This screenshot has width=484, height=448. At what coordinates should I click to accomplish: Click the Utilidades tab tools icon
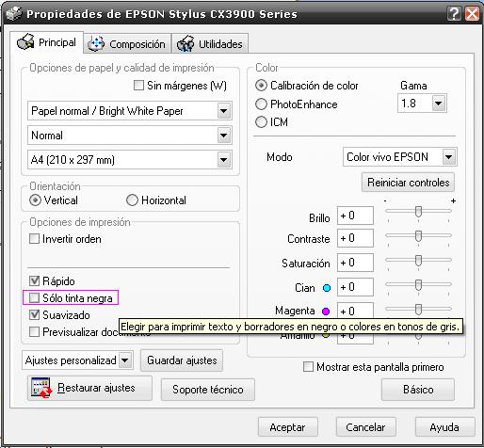pyautogui.click(x=186, y=43)
